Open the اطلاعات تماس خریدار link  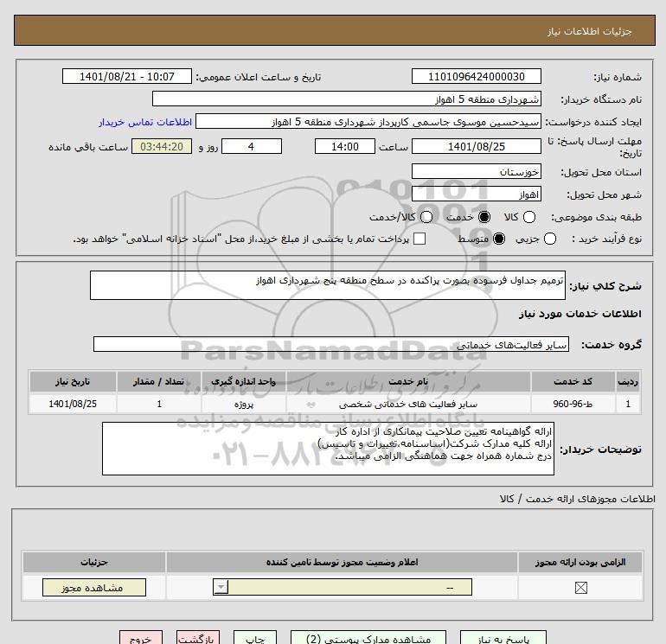click(x=145, y=122)
